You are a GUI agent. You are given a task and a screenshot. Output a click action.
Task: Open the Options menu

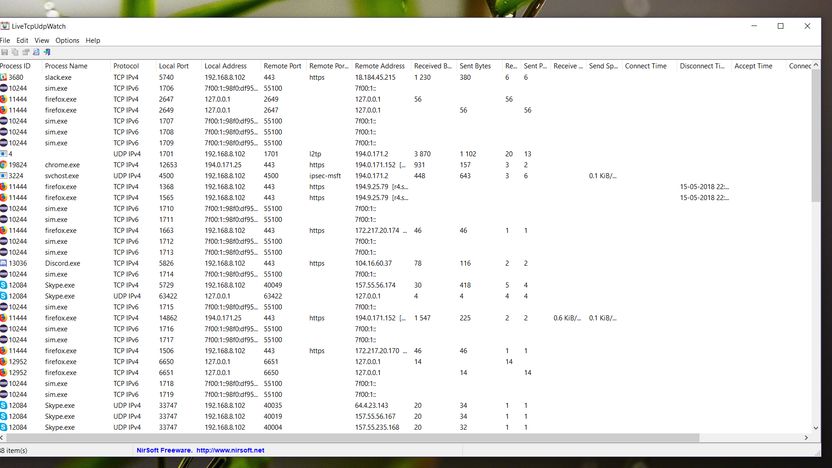pyautogui.click(x=67, y=40)
